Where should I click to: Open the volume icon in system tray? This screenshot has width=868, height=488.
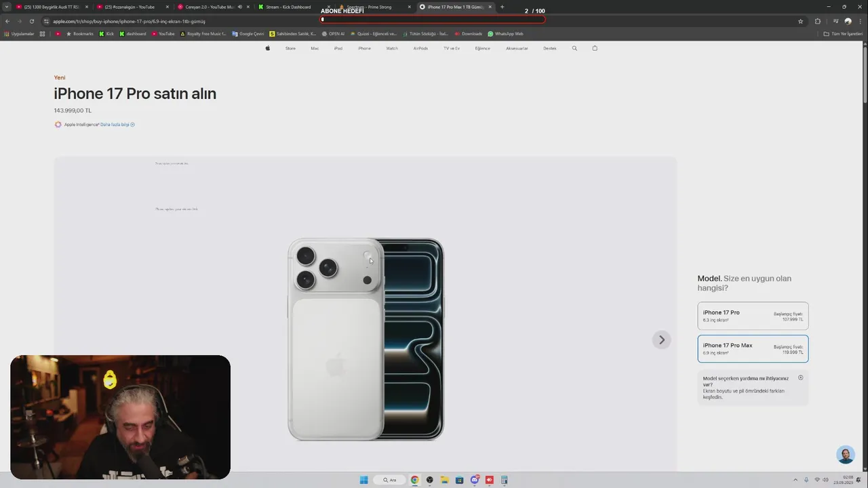(826, 480)
